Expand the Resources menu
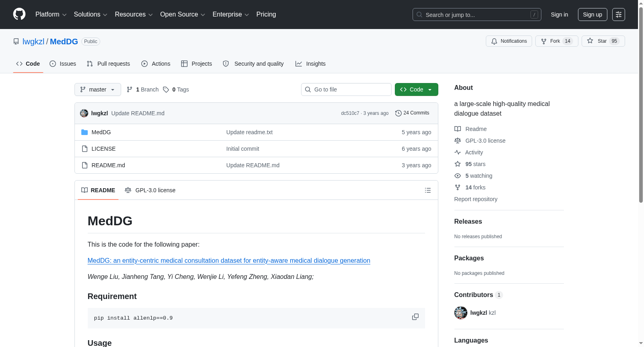Screen dimensions: 644x347 (134, 15)
